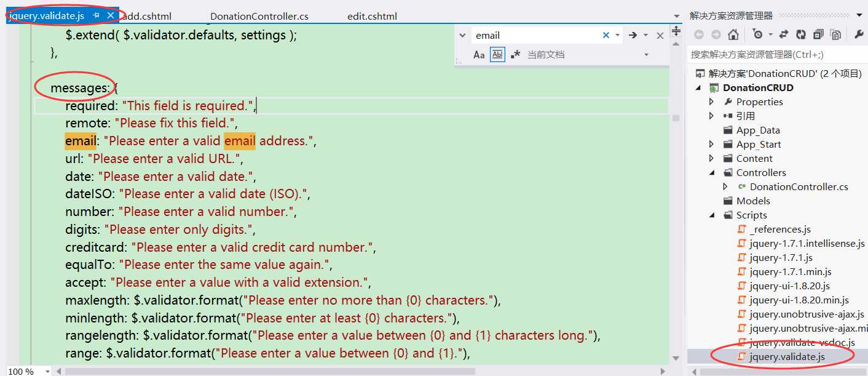The width and height of the screenshot is (868, 376).
Task: Click Back in Solution Explorer toolbar
Action: click(x=698, y=34)
